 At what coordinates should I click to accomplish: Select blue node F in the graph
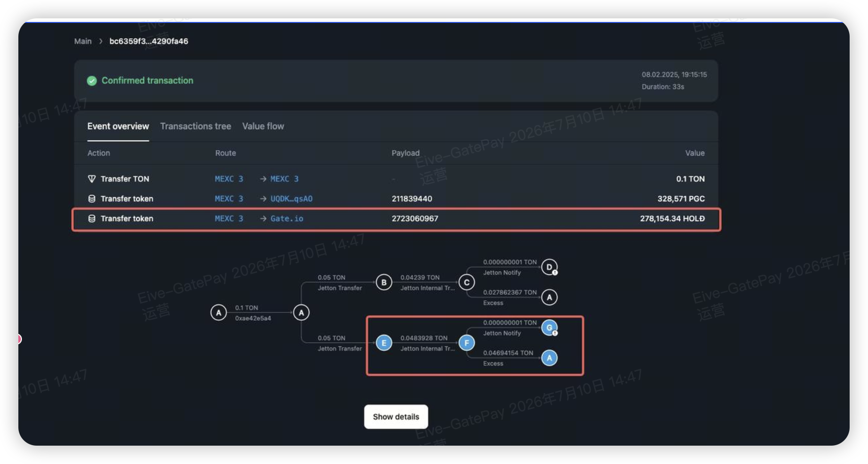click(x=467, y=343)
